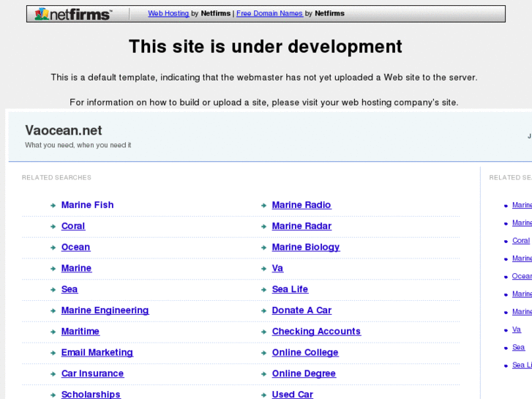
Task: Open the Online College link
Action: point(305,352)
